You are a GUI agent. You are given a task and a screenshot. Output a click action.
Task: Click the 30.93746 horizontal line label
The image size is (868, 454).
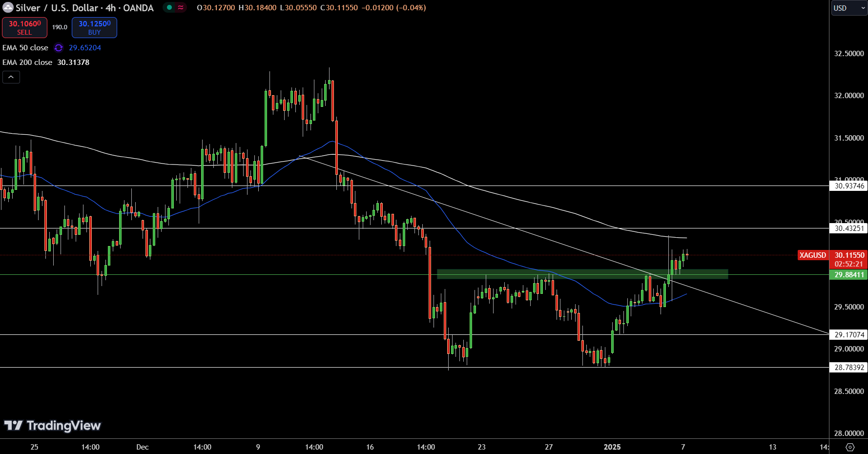849,186
